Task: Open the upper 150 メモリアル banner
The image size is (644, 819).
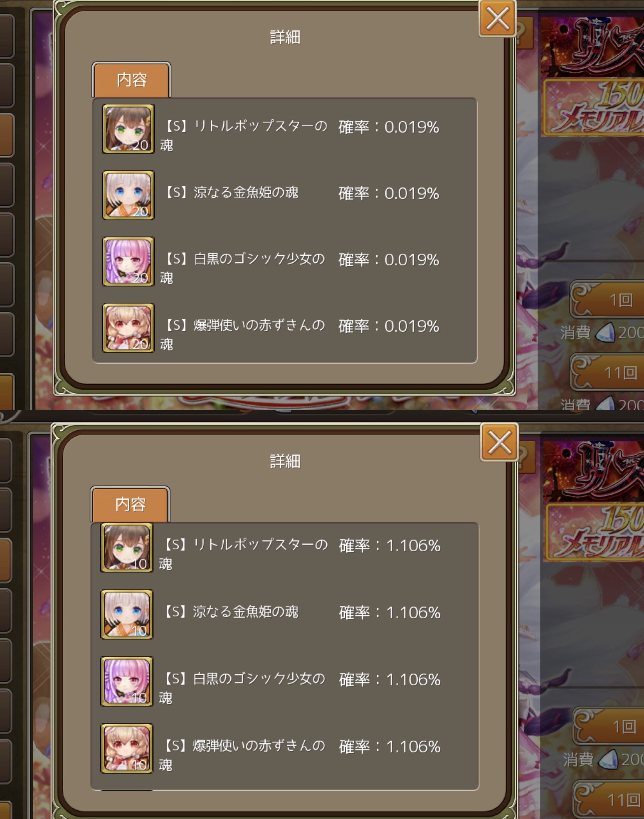Action: (x=593, y=108)
